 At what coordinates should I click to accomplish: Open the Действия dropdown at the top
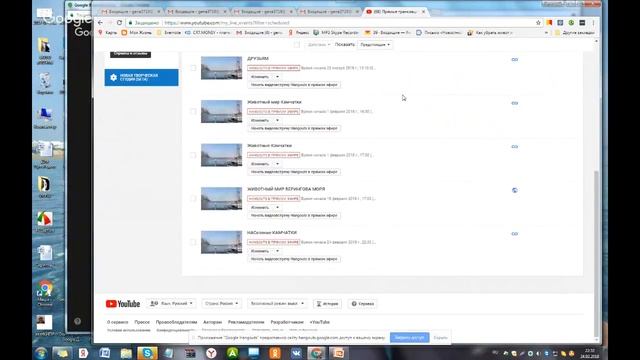[319, 44]
